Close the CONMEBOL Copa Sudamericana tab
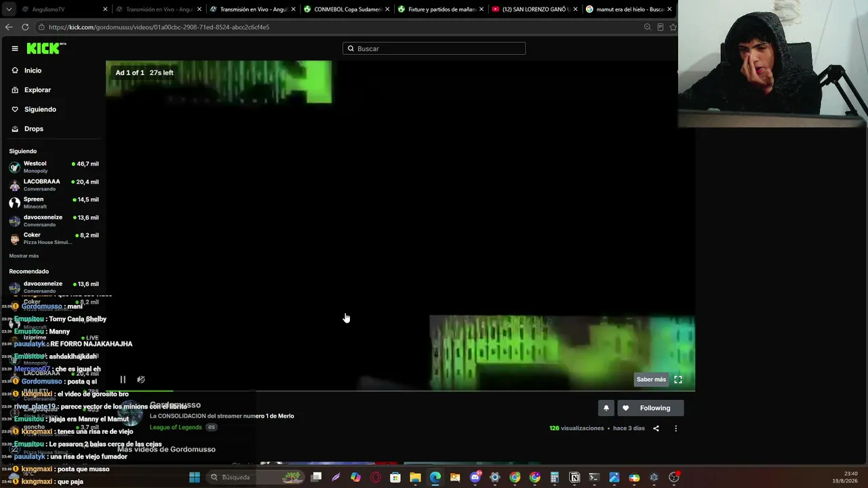Screen dimensions: 868x488 (x=387, y=9)
